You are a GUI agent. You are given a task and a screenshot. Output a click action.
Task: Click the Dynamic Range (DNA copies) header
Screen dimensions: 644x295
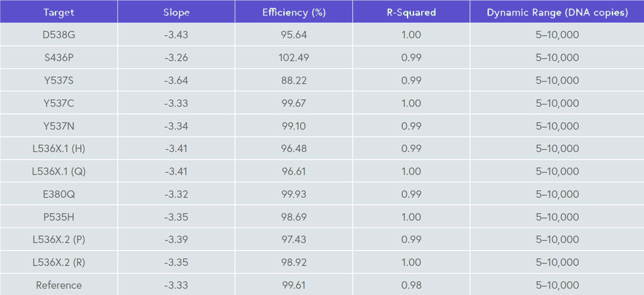pyautogui.click(x=557, y=12)
